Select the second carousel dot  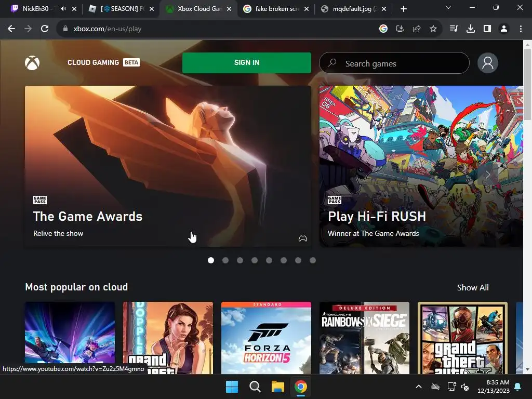pos(225,260)
